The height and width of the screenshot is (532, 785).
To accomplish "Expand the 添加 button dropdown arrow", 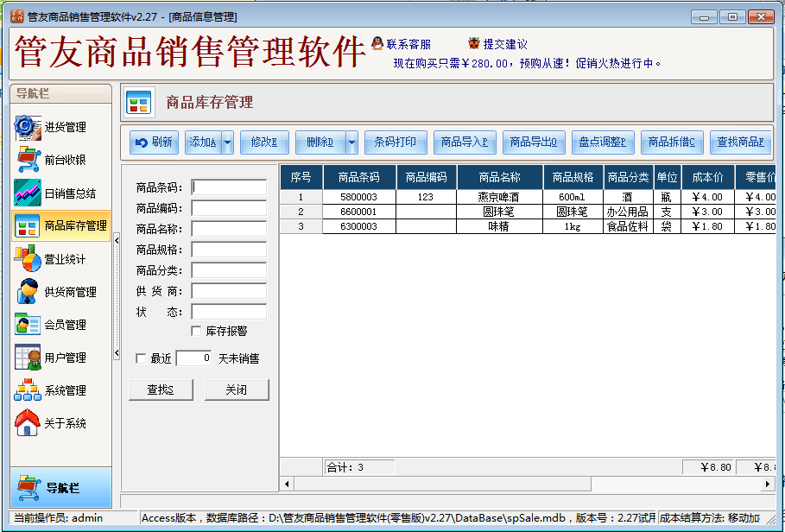I will tap(228, 142).
